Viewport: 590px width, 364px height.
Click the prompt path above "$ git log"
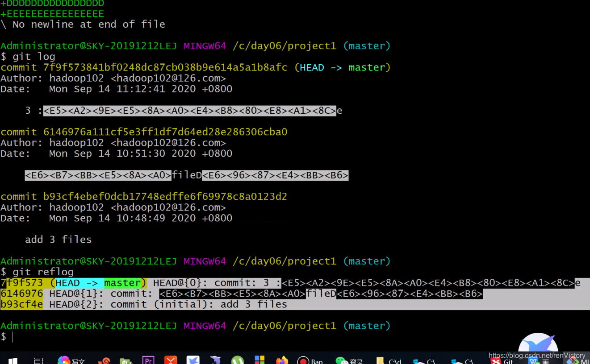point(284,46)
